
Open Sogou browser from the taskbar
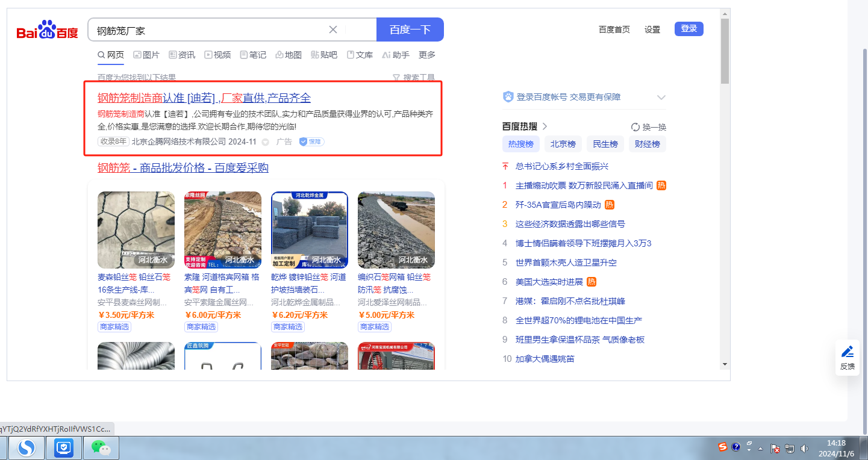26,448
